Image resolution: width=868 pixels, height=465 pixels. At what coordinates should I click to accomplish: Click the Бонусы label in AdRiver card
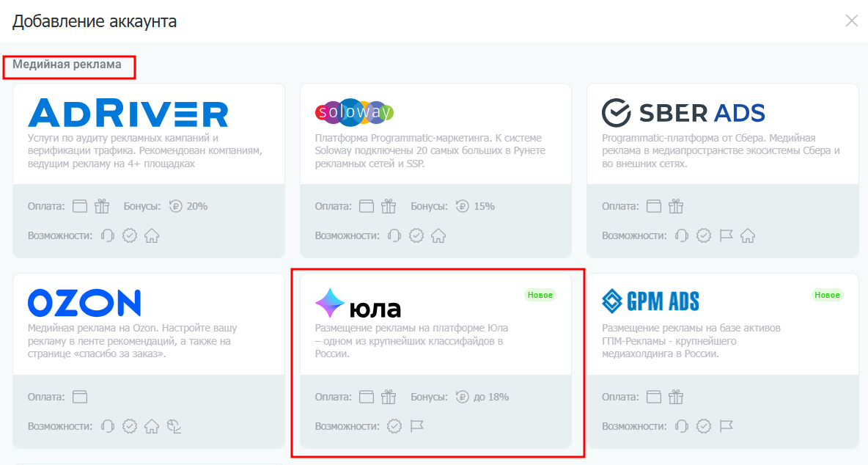(x=141, y=207)
